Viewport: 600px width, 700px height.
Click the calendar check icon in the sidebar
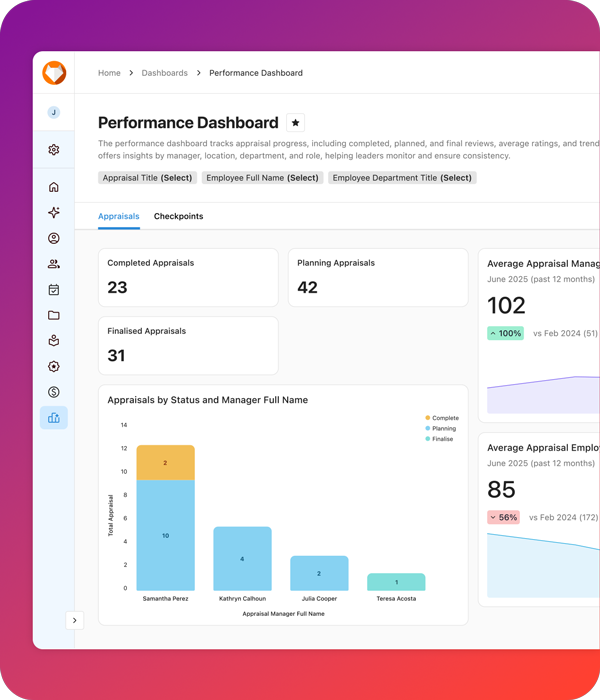pos(54,290)
